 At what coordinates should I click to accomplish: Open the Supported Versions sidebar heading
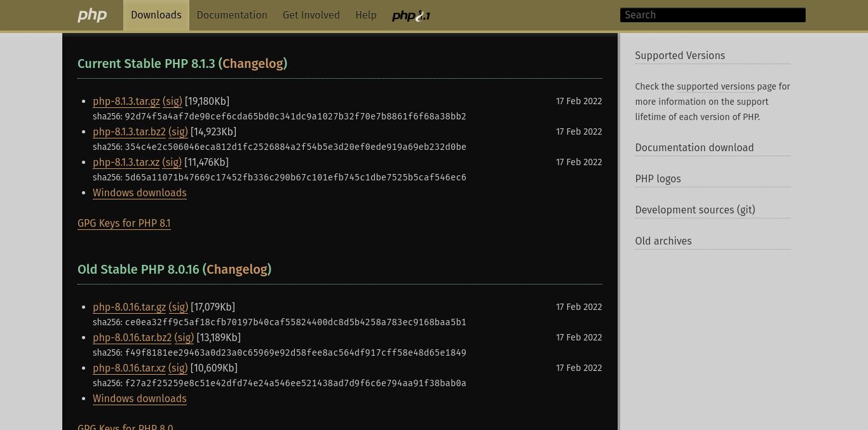[x=680, y=56]
